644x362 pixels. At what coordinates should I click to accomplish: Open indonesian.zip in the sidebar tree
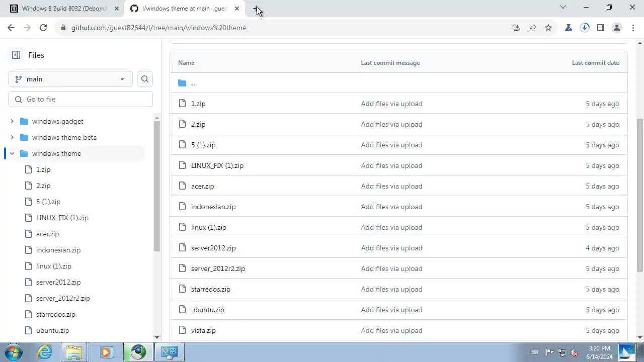(58, 250)
